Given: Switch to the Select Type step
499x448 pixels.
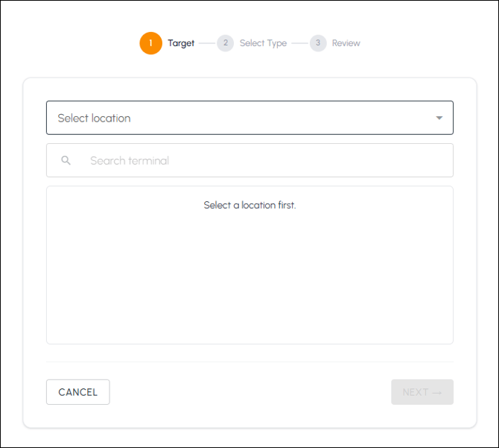Looking at the screenshot, I should tap(263, 43).
